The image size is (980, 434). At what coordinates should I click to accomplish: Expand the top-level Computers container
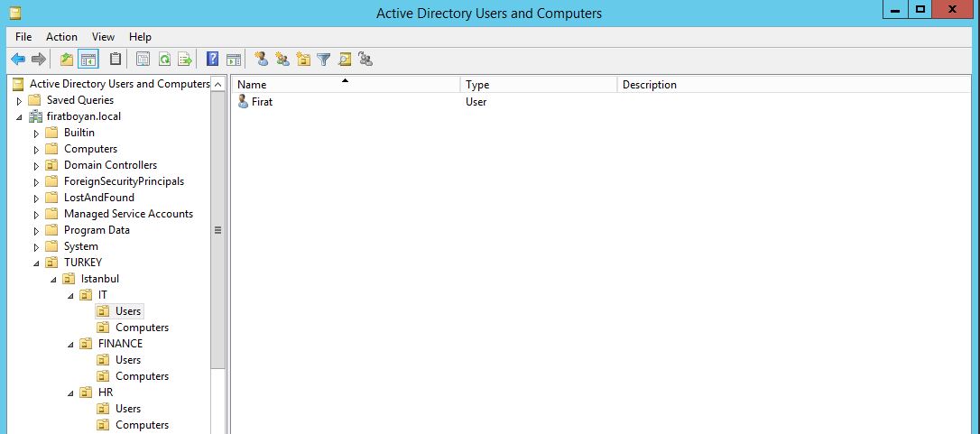click(36, 150)
